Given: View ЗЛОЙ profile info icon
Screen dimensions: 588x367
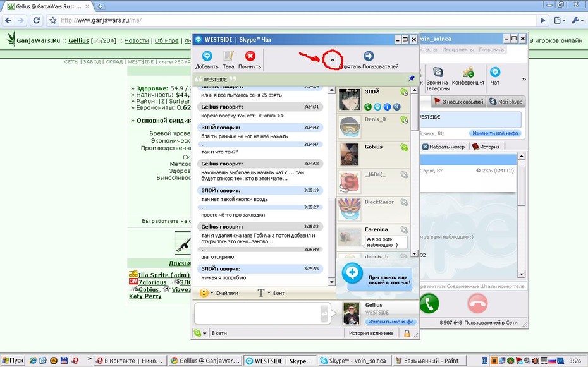Looking at the screenshot, I should 387,107.
